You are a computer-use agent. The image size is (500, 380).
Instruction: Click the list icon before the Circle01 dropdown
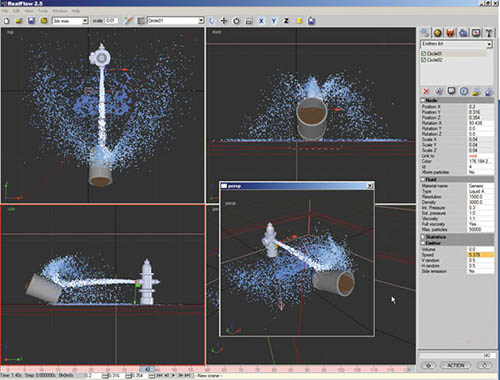[x=141, y=21]
